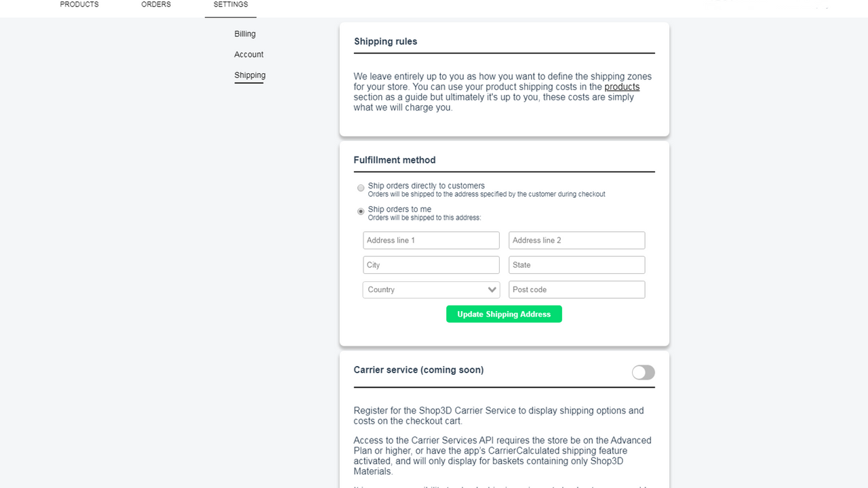
Task: Click inside the State field
Action: (576, 264)
